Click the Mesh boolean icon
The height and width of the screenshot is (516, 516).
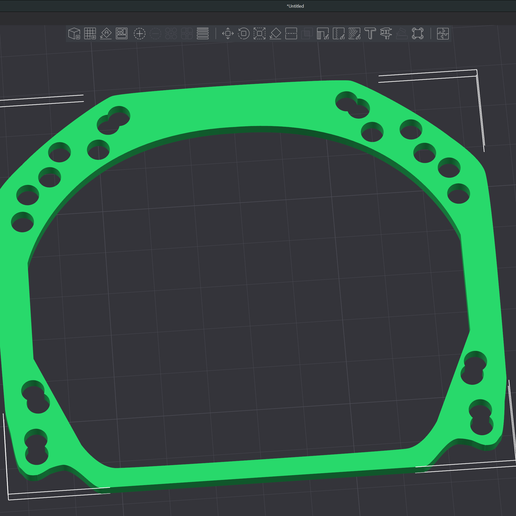click(307, 34)
